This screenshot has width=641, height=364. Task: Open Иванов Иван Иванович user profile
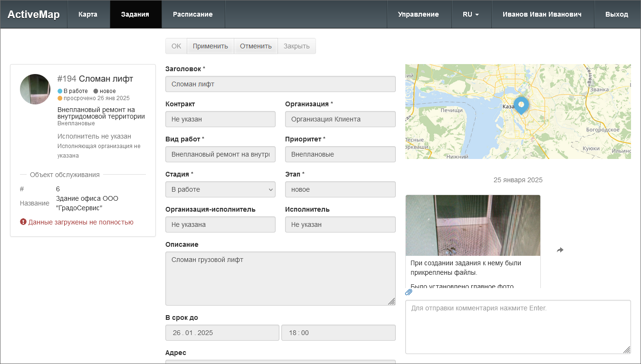coord(542,14)
